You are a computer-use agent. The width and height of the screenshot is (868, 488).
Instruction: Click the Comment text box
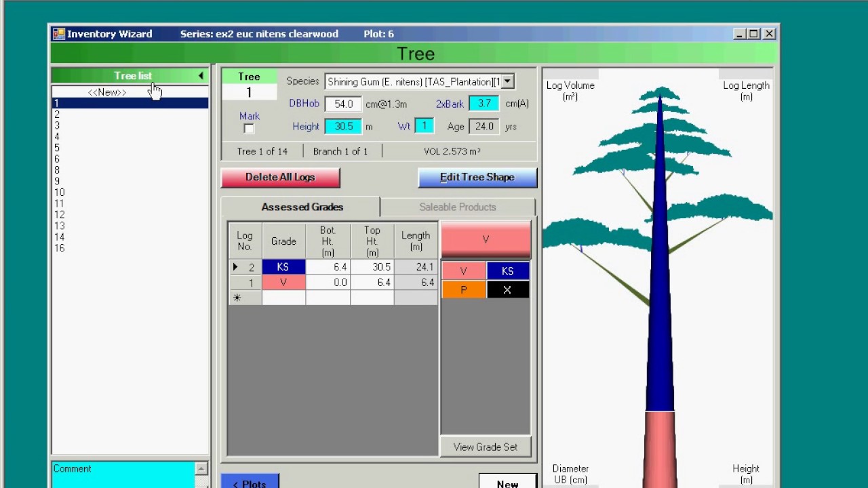click(x=123, y=475)
